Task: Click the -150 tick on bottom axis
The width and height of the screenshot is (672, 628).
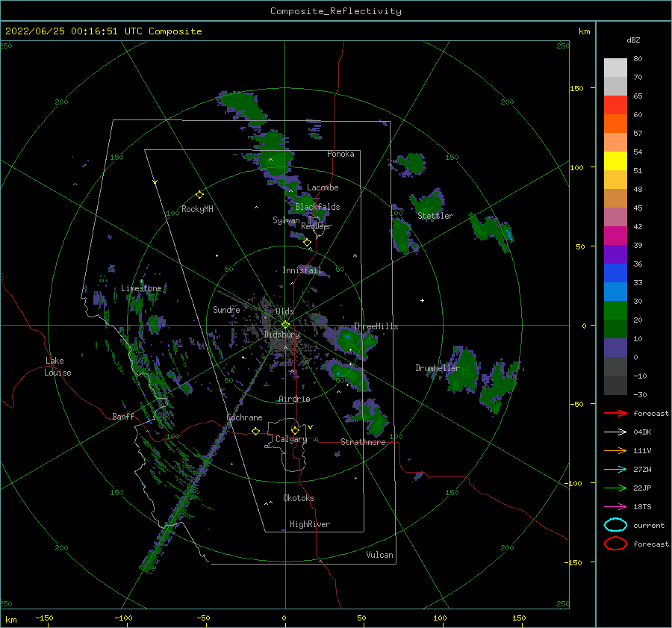Action: click(45, 618)
